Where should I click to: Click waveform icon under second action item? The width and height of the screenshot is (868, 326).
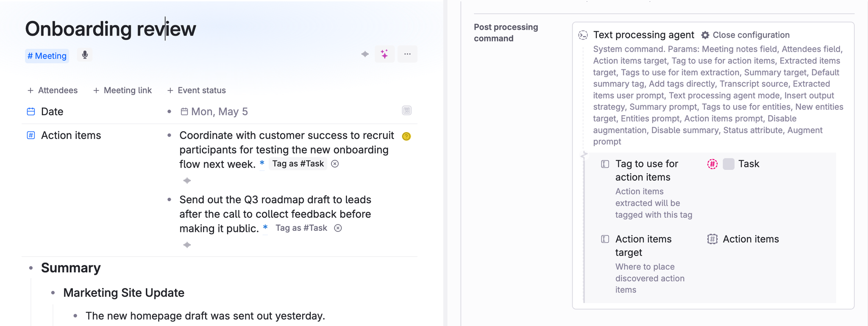pos(187,245)
